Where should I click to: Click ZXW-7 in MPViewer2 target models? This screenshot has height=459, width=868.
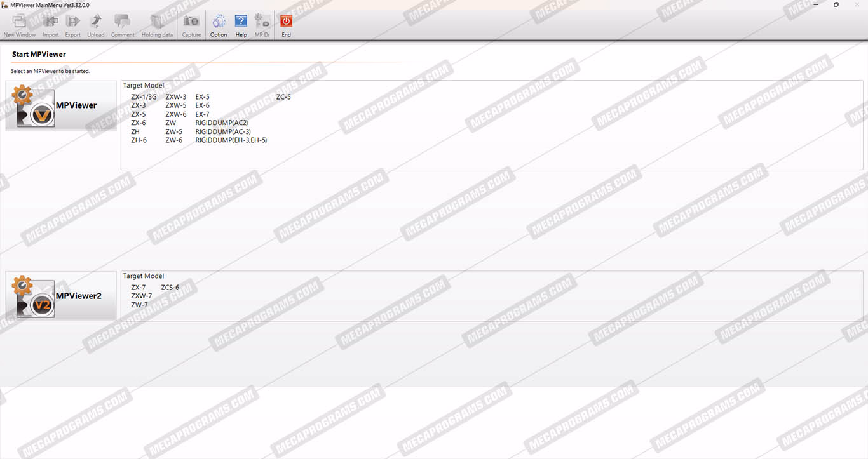(x=141, y=296)
